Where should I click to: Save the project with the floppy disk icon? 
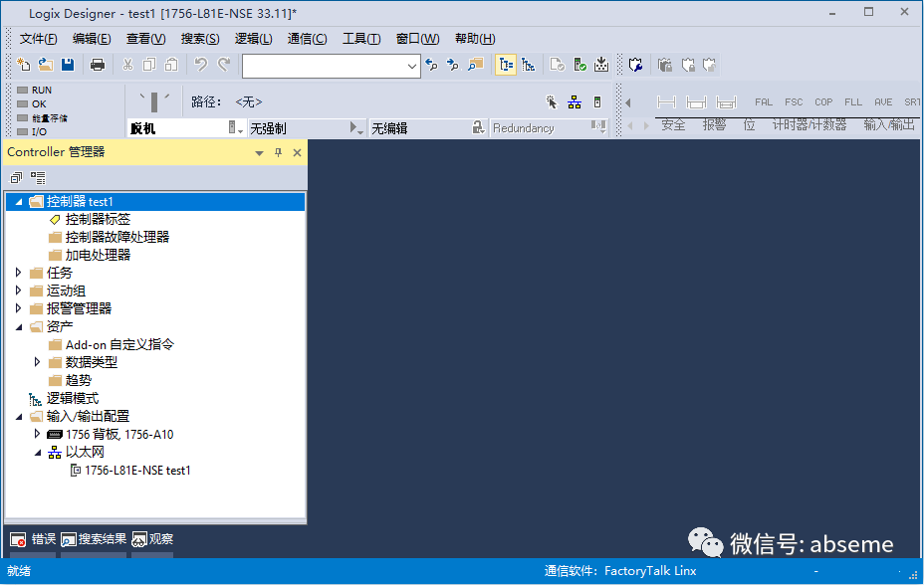coord(68,65)
